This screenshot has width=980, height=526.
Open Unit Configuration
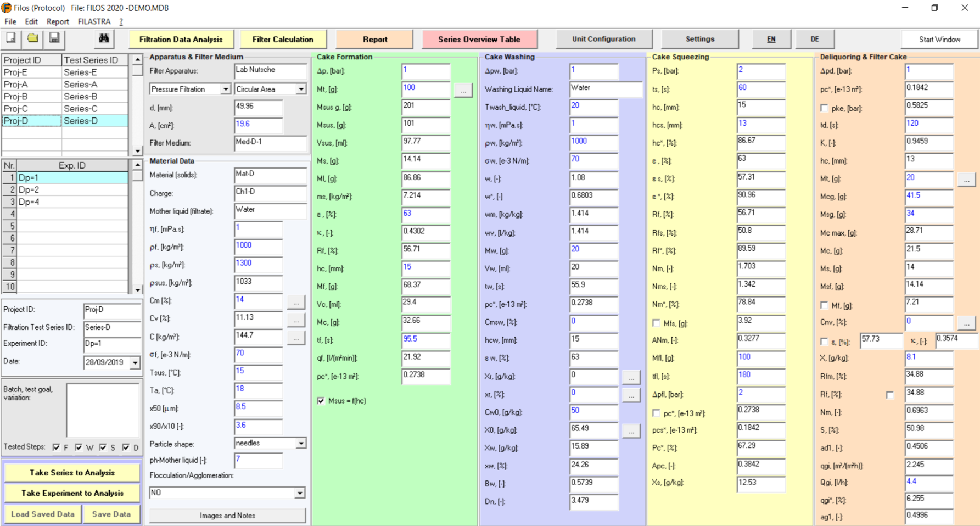tap(604, 39)
